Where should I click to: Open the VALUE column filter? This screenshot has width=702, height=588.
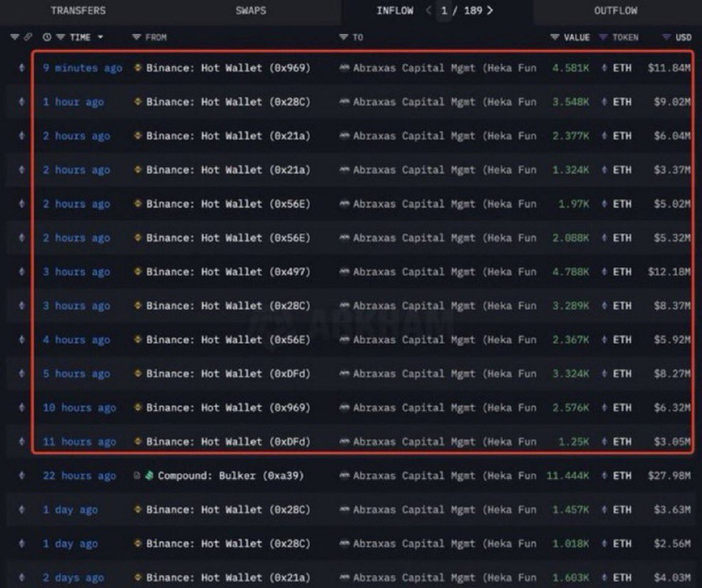(555, 37)
